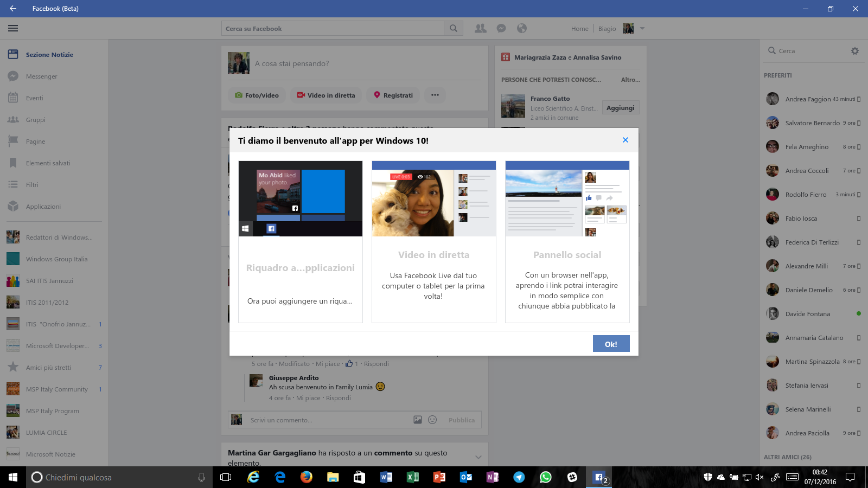Image resolution: width=868 pixels, height=488 pixels.
Task: Open Task View on taskbar
Action: (x=226, y=477)
